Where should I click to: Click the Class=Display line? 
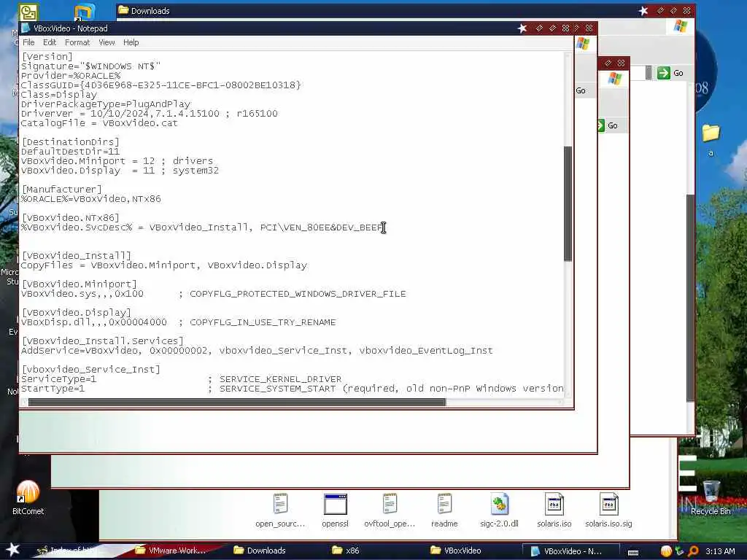tap(58, 95)
